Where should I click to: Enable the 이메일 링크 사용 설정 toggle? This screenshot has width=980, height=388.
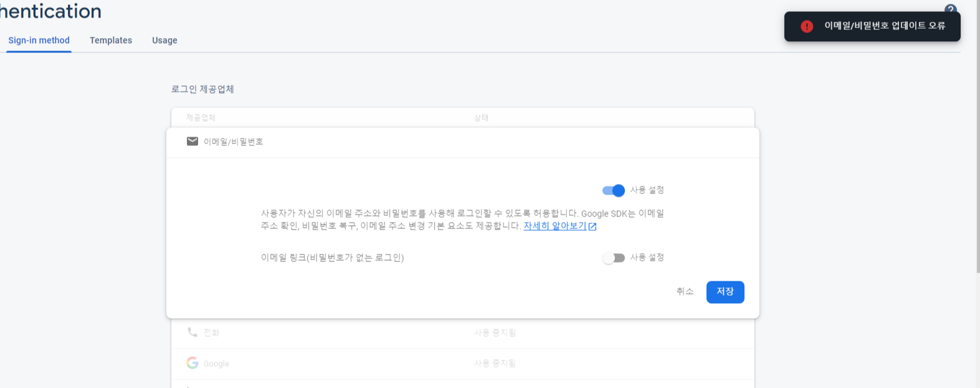pyautogui.click(x=614, y=258)
